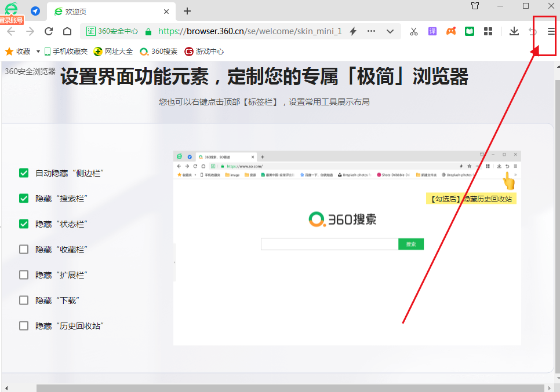Open 360搜索 bookmark
This screenshot has width=560, height=392.
click(159, 52)
